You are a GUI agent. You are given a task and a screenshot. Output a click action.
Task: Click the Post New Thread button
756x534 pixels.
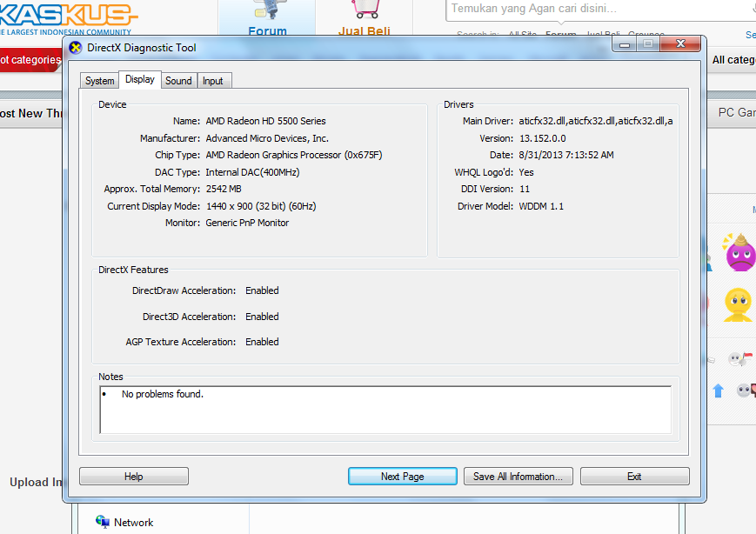(x=30, y=113)
